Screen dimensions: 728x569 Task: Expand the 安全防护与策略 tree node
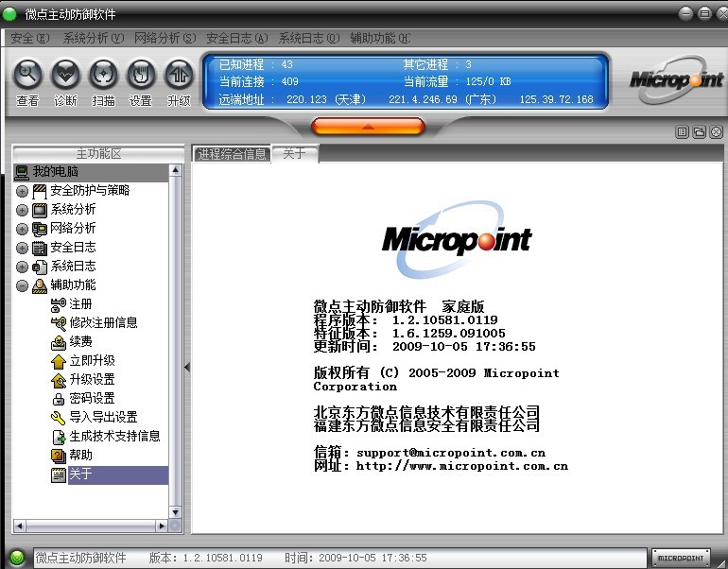click(22, 191)
